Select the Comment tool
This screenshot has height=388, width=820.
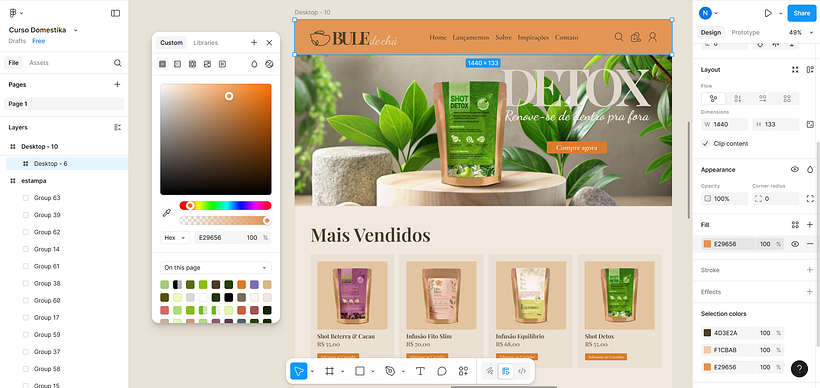pos(442,371)
